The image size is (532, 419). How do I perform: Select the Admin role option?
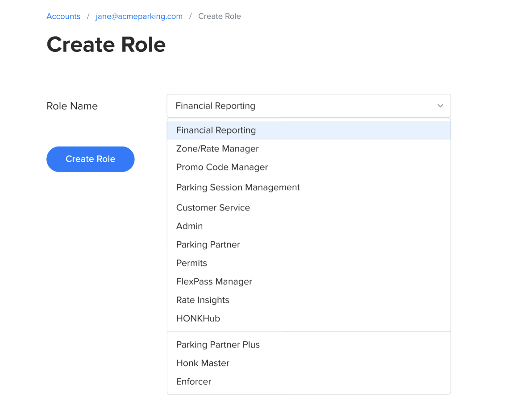pyautogui.click(x=190, y=226)
